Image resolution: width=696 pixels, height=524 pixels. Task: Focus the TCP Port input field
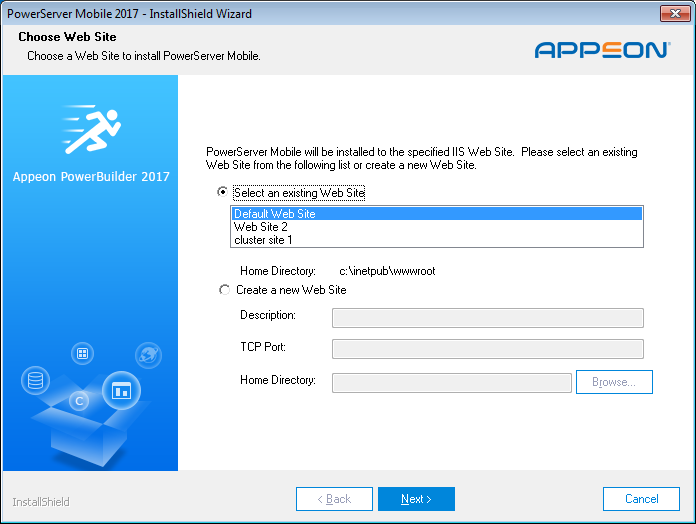(x=487, y=349)
